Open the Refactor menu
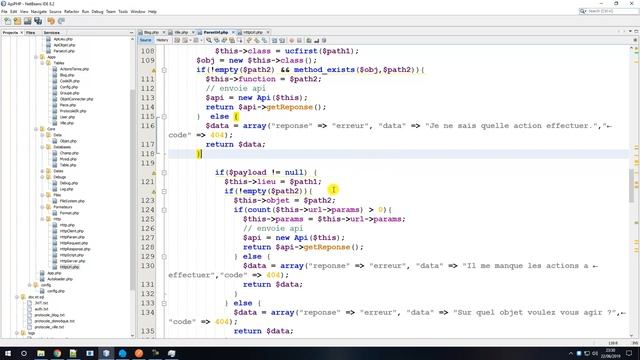 71,11
